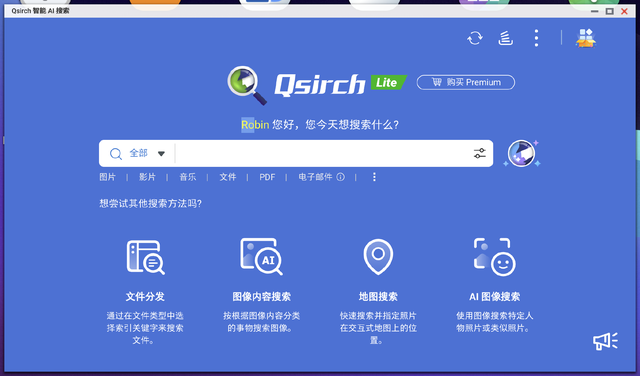640x376 pixels.
Task: Open the three-dot menu in top toolbar
Action: [x=536, y=38]
